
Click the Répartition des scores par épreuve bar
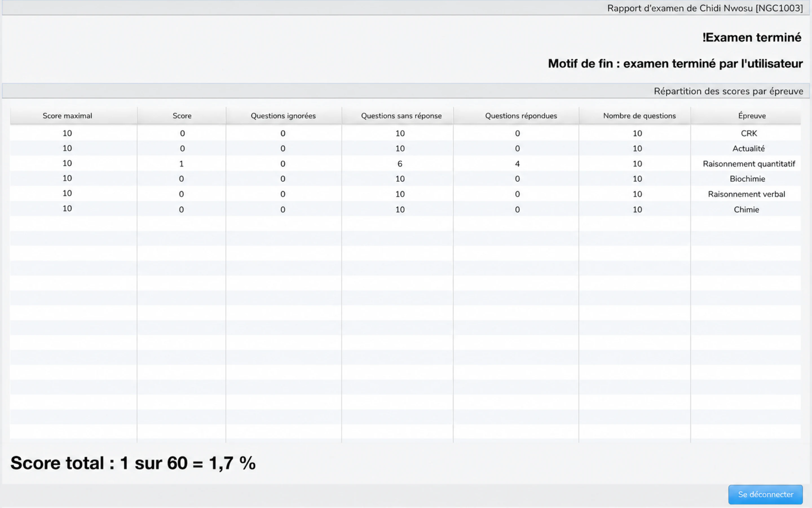(x=406, y=91)
